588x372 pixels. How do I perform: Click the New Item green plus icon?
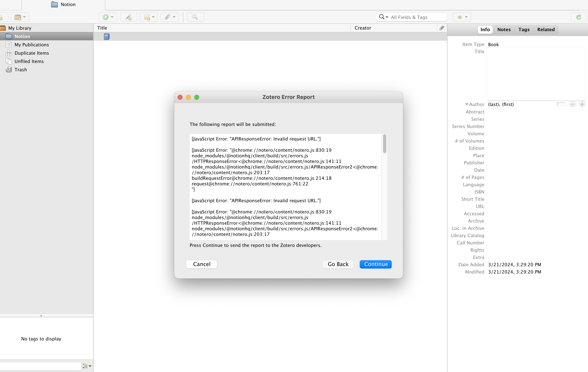click(105, 17)
